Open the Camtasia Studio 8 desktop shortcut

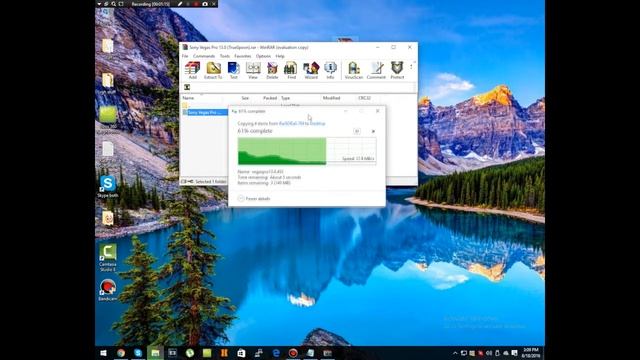108,258
